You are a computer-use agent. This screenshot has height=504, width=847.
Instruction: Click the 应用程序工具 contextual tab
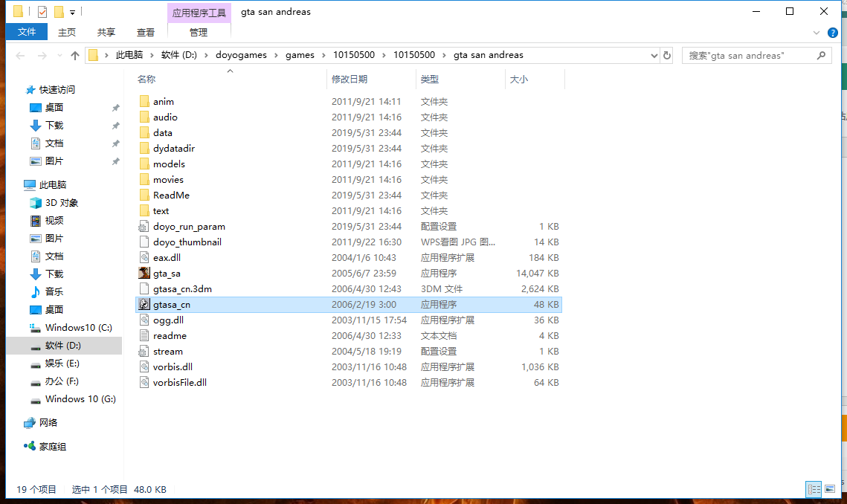point(199,13)
